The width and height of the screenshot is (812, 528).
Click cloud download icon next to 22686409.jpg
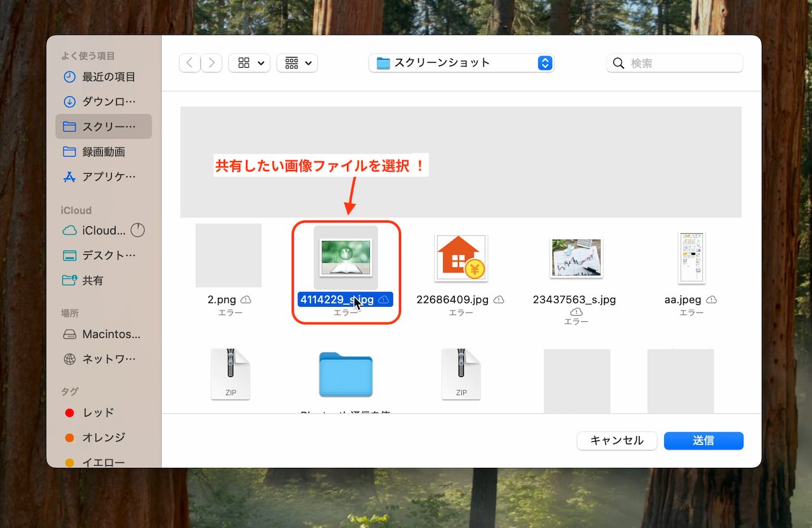(x=499, y=300)
